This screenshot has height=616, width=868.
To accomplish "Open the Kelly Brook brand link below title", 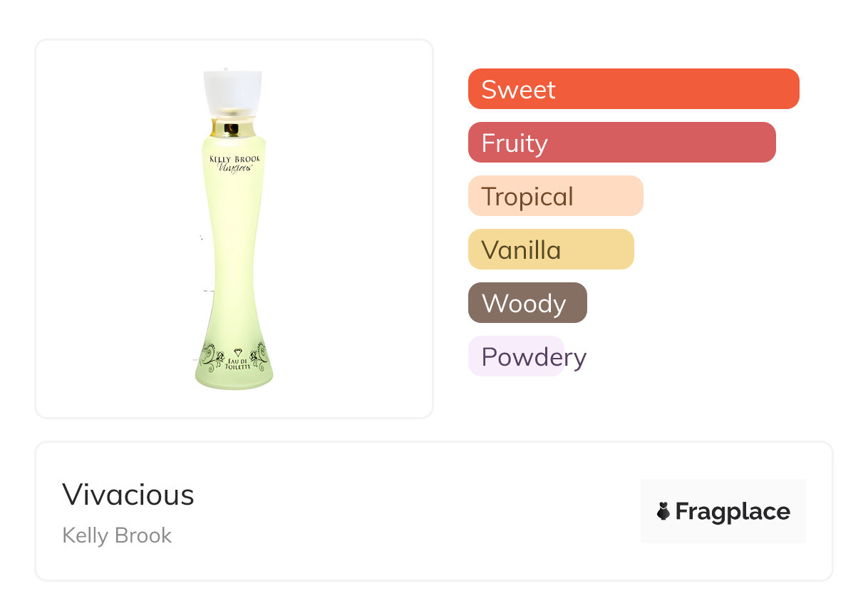I will click(x=117, y=535).
